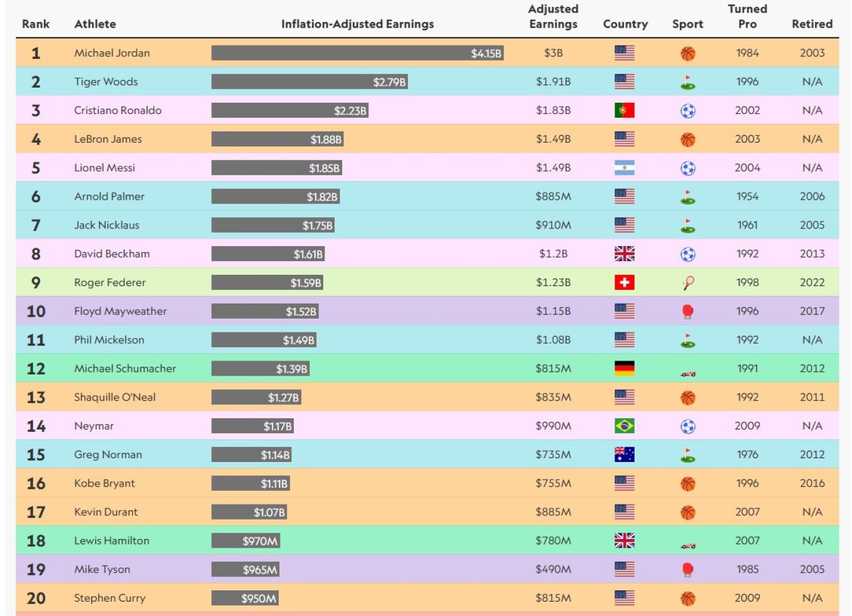Click the athlete name LeBron James

pos(108,139)
